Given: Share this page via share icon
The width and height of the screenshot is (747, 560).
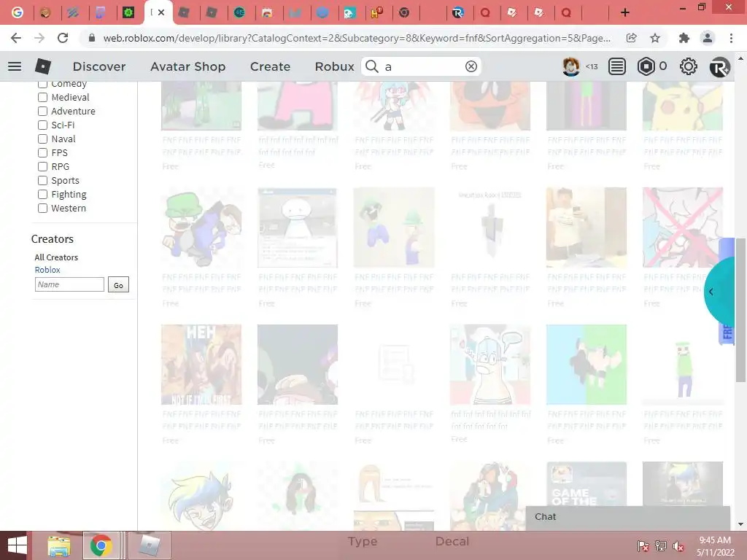Looking at the screenshot, I should pos(632,38).
